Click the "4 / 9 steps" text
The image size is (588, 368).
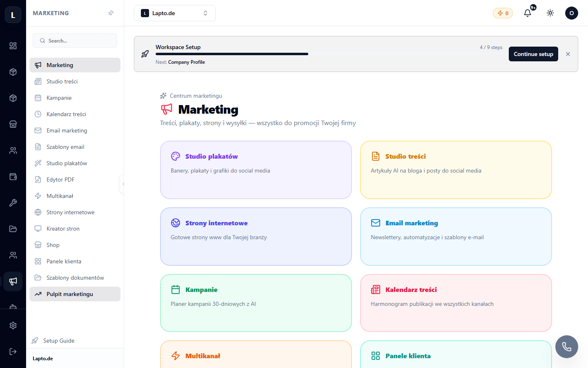[491, 47]
